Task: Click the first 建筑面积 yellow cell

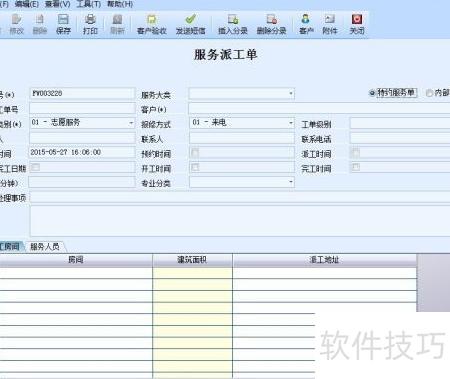Action: [192, 273]
